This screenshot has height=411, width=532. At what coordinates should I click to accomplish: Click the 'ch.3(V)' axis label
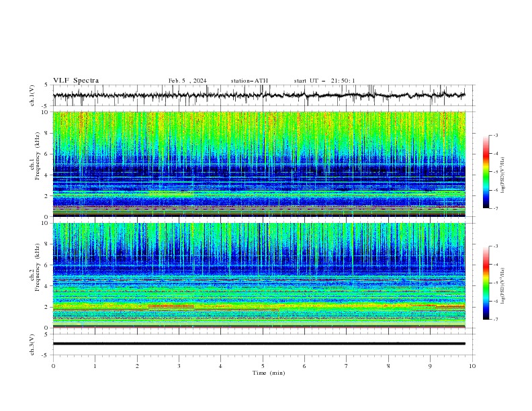click(32, 345)
